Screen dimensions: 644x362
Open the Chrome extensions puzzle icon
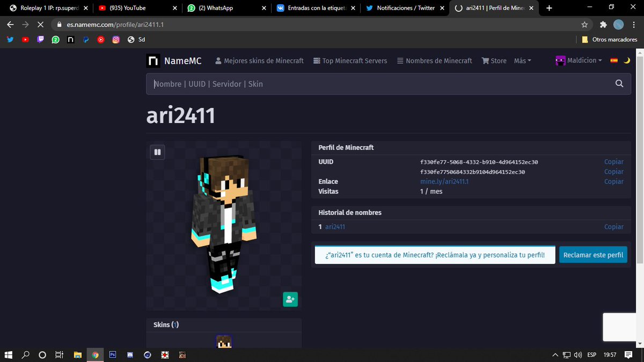(603, 24)
